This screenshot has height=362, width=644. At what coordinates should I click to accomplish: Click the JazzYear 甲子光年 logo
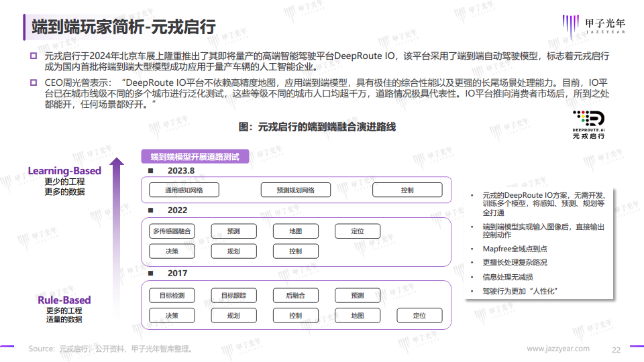(x=594, y=25)
